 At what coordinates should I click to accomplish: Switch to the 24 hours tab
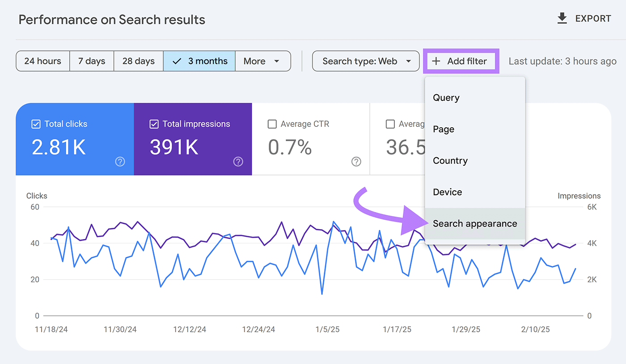click(42, 61)
